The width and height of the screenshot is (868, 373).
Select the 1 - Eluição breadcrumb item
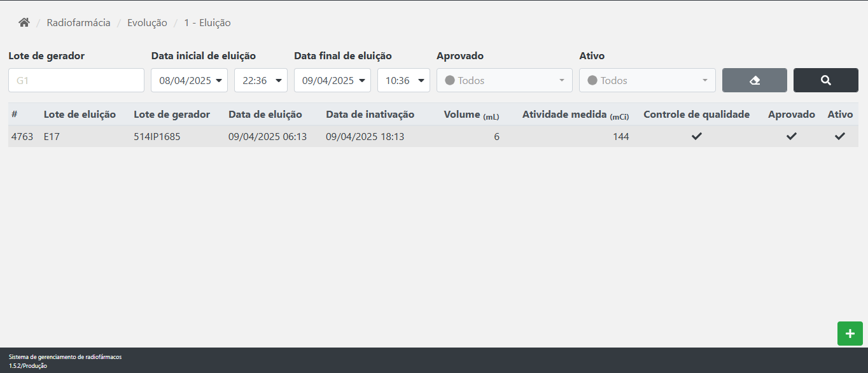click(207, 23)
